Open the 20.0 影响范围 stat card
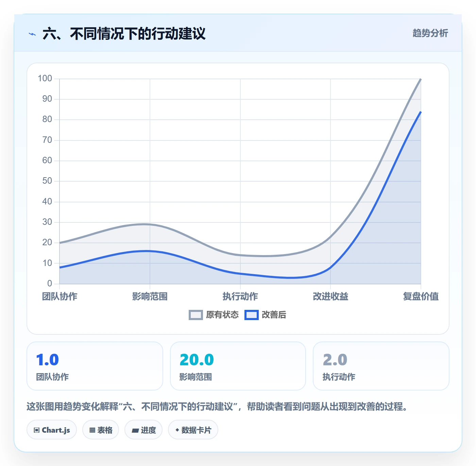 tap(238, 366)
